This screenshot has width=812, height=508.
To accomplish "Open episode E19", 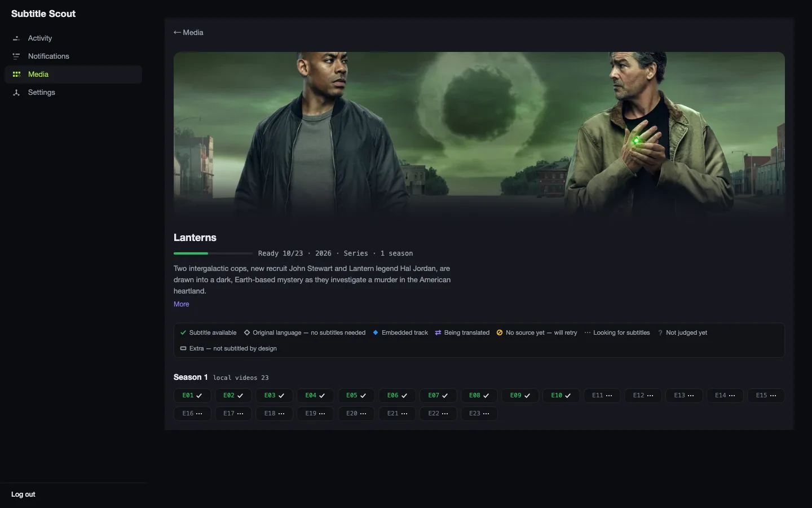I will tap(315, 414).
